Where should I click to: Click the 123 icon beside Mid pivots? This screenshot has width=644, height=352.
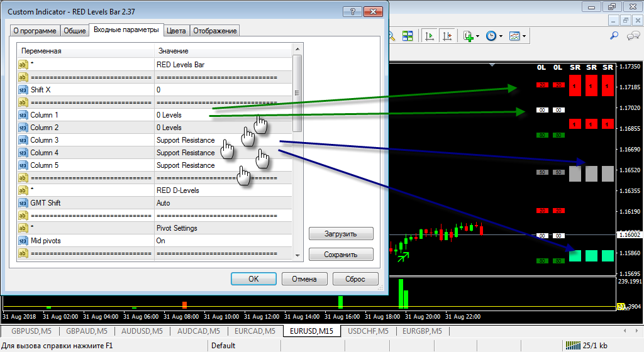tap(23, 241)
